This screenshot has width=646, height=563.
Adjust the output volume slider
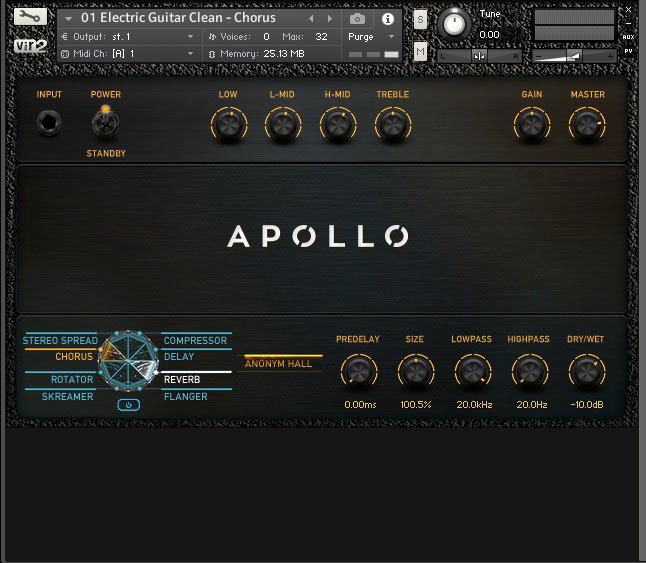click(x=574, y=56)
